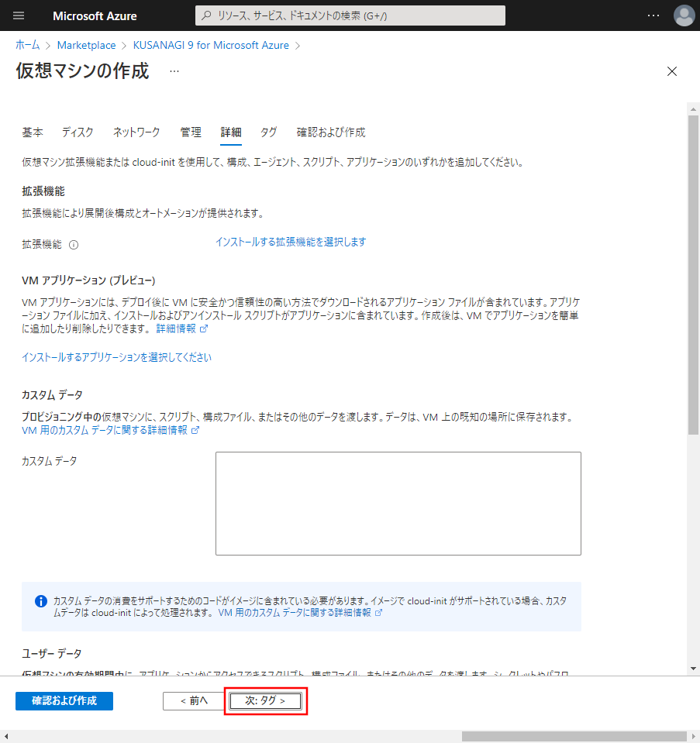
Task: Open the account avatar menu
Action: pos(684,15)
